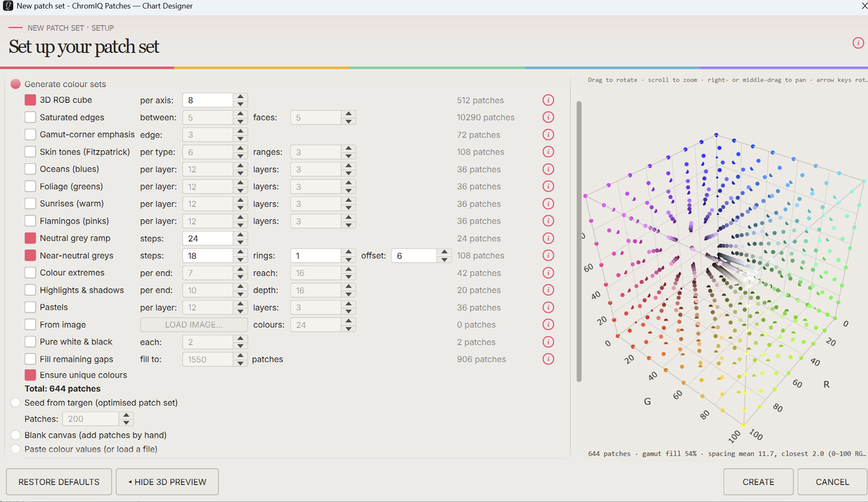Viewport: 868px width, 502px height.
Task: Click info icon beside Skin tones row
Action: [x=548, y=152]
